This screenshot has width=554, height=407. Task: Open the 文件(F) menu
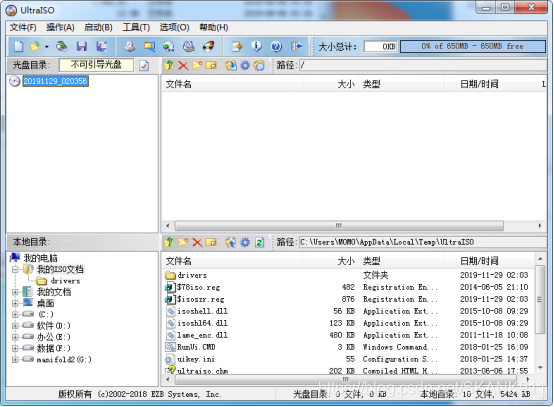tap(23, 27)
